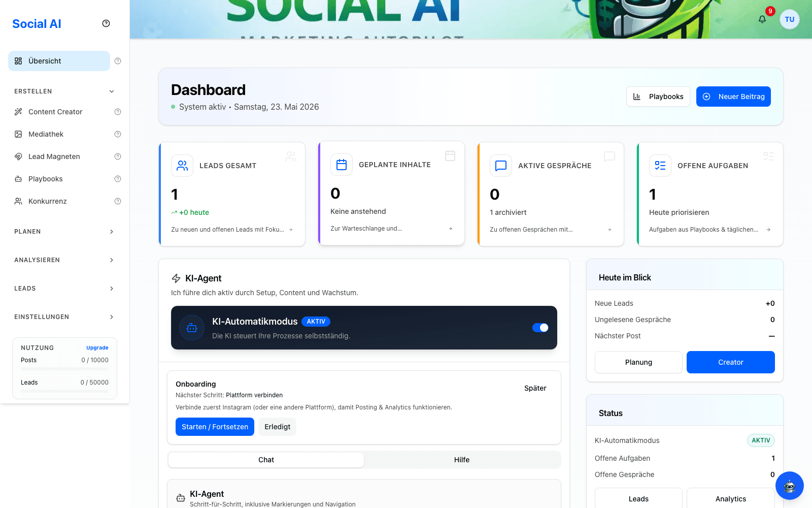This screenshot has height=508, width=812.
Task: Open Lead Magneten from sidebar
Action: pos(59,156)
